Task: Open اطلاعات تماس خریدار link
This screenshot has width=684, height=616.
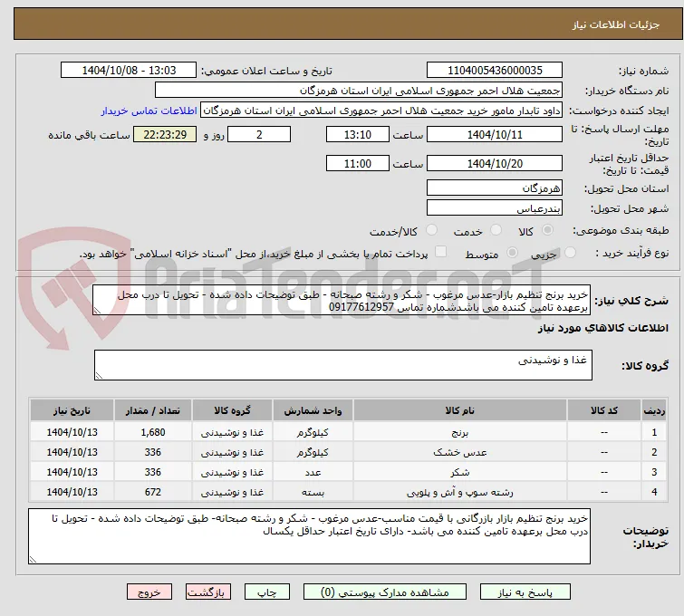Action: coord(149,111)
